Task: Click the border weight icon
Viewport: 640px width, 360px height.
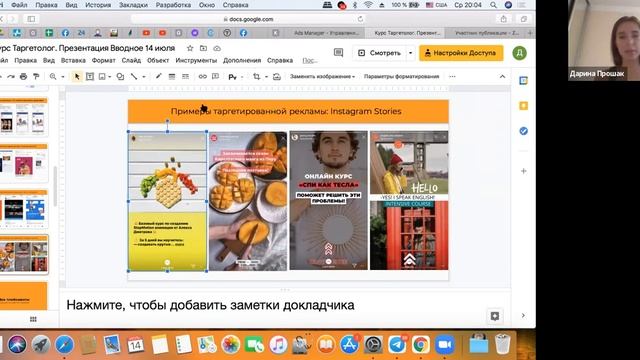Action: pos(172,76)
